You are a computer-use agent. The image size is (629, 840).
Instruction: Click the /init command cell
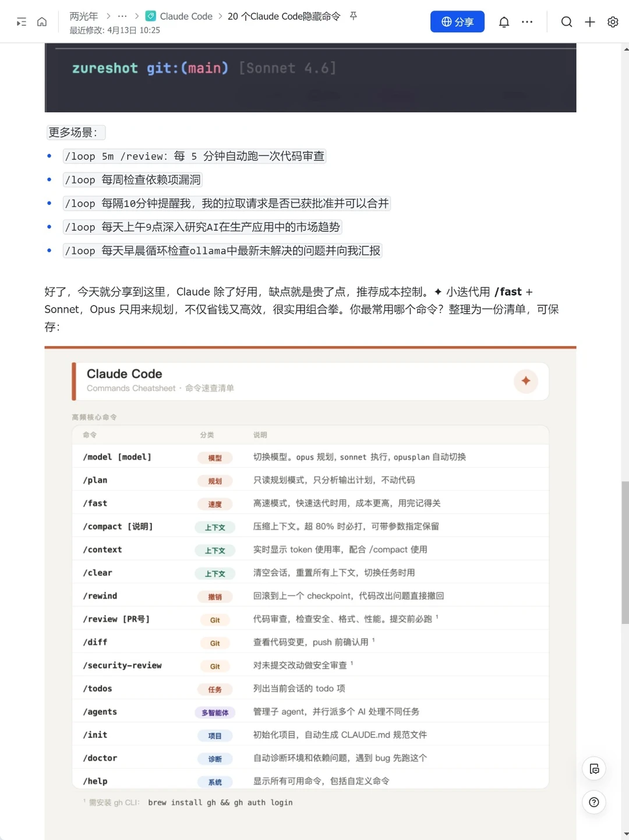point(95,735)
